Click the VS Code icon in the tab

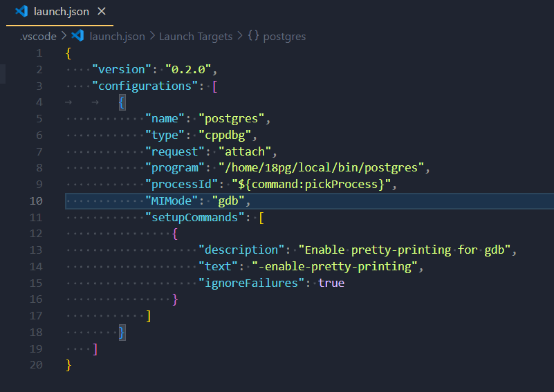click(x=21, y=11)
